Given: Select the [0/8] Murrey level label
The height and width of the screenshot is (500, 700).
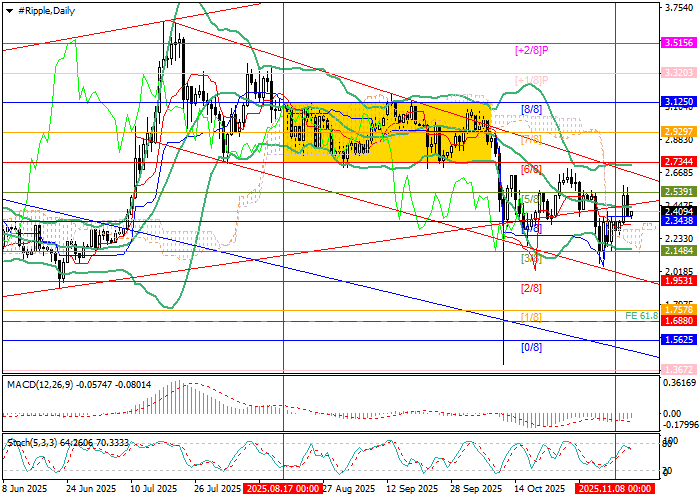Looking at the screenshot, I should (530, 347).
